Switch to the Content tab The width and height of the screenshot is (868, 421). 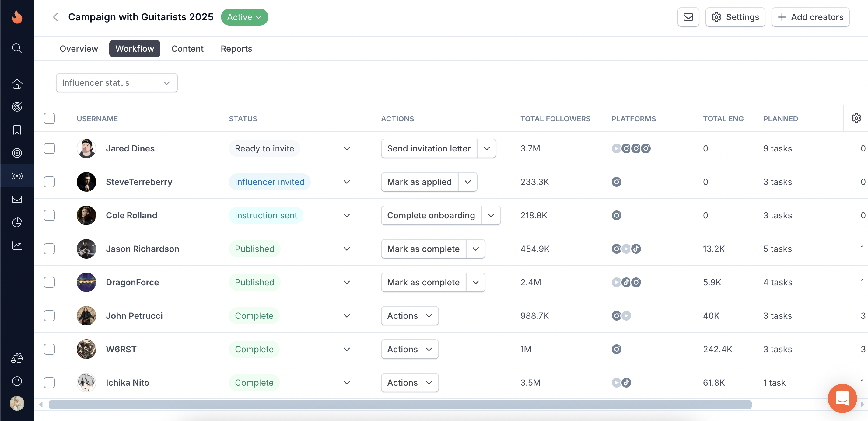tap(187, 48)
